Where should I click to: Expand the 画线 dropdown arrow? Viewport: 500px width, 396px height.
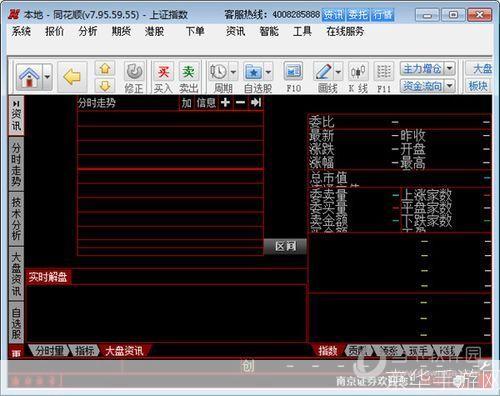338,71
